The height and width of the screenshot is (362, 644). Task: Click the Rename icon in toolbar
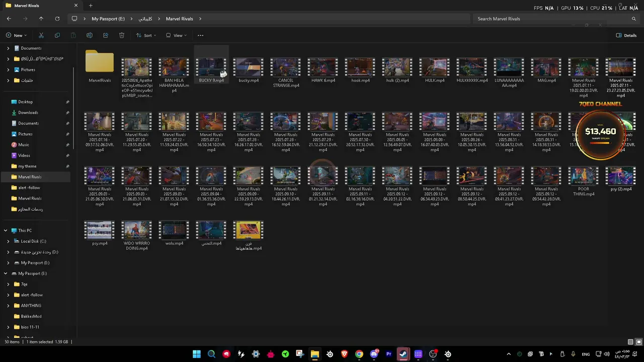click(90, 35)
